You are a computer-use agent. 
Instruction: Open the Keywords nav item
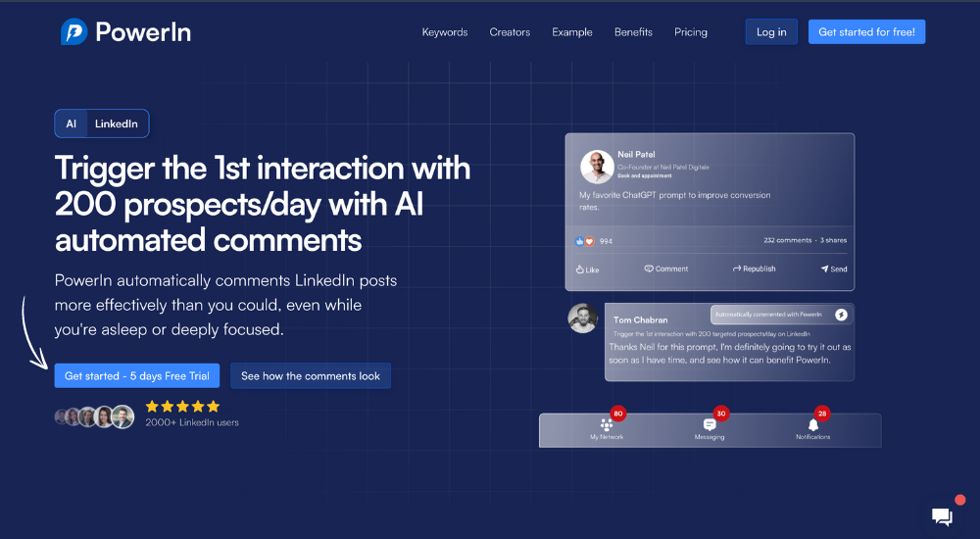(x=444, y=32)
